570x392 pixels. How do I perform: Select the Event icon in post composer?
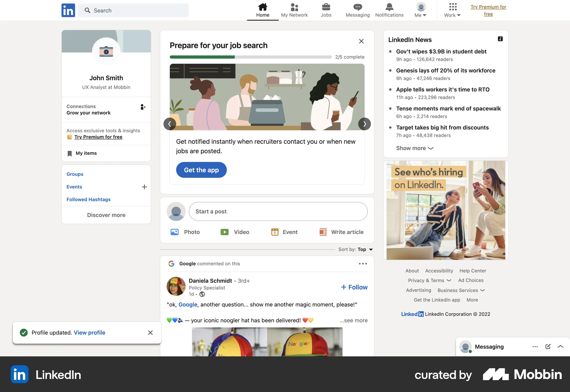point(275,232)
